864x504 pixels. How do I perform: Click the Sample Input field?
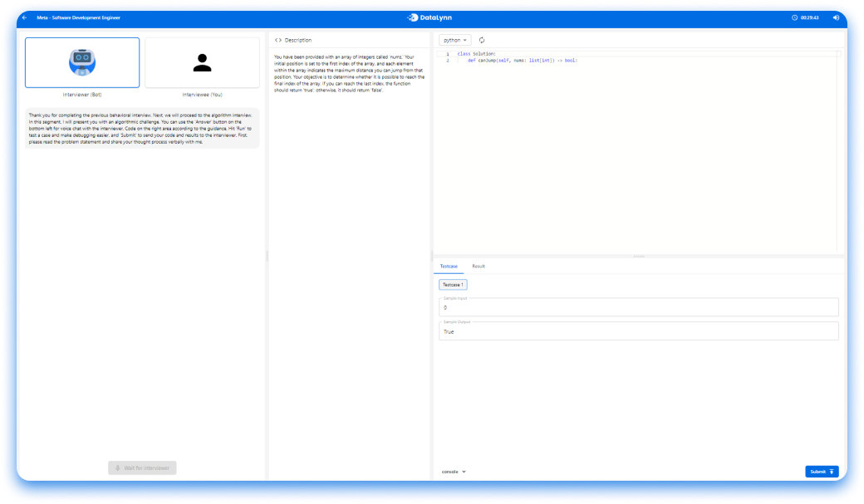click(x=638, y=307)
